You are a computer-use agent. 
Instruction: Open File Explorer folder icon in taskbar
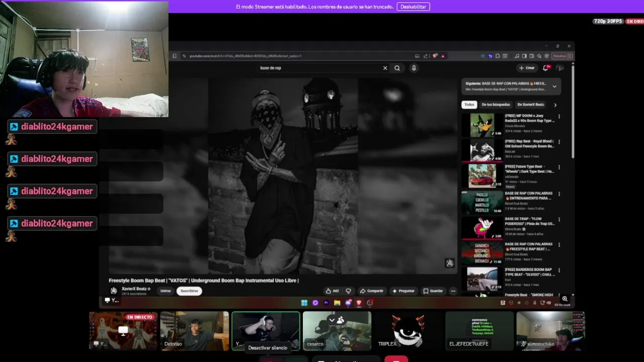(337, 303)
